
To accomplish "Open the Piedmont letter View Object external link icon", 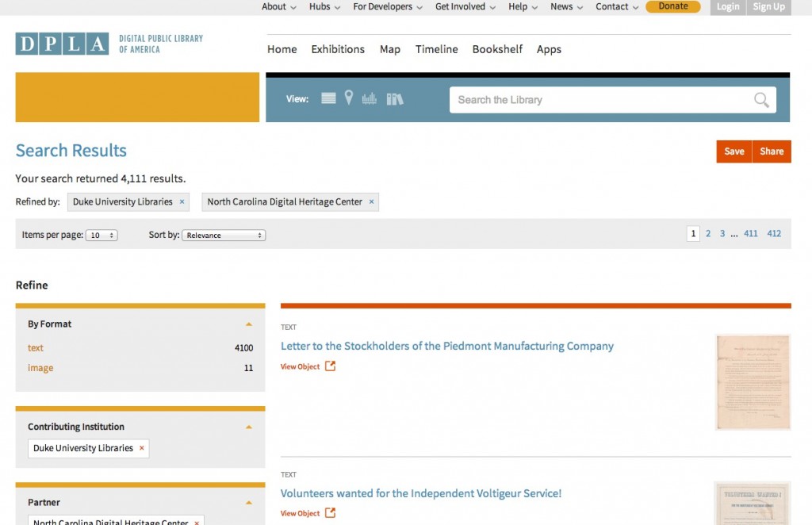I will pyautogui.click(x=330, y=366).
